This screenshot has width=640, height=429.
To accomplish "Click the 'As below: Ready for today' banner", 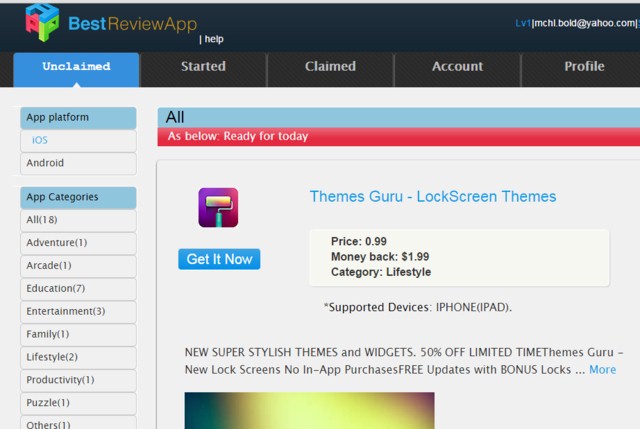I will click(x=399, y=136).
